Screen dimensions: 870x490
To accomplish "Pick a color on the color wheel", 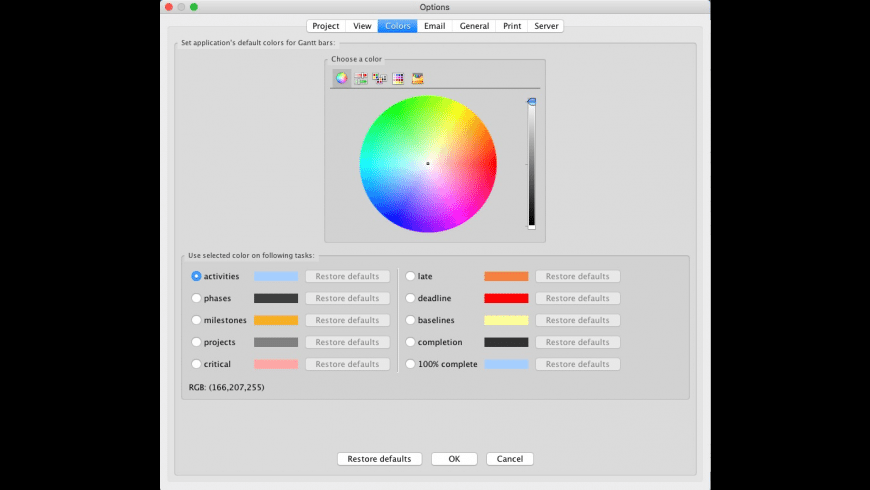I will pos(428,164).
